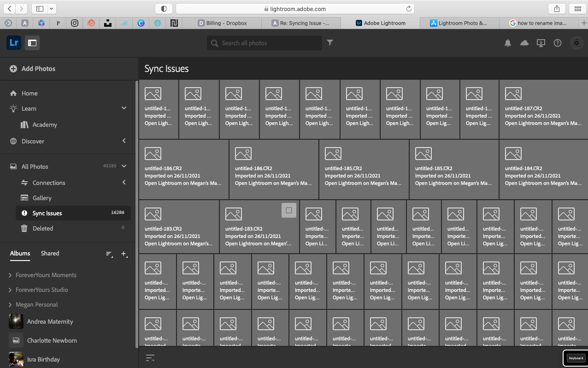Image resolution: width=588 pixels, height=368 pixels.
Task: Reload the page with refresh icon
Action: [x=408, y=9]
